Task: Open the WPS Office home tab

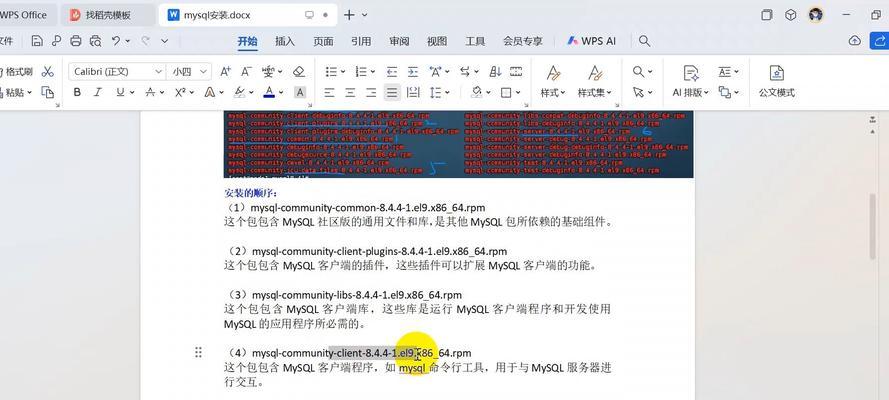Action: 24,15
